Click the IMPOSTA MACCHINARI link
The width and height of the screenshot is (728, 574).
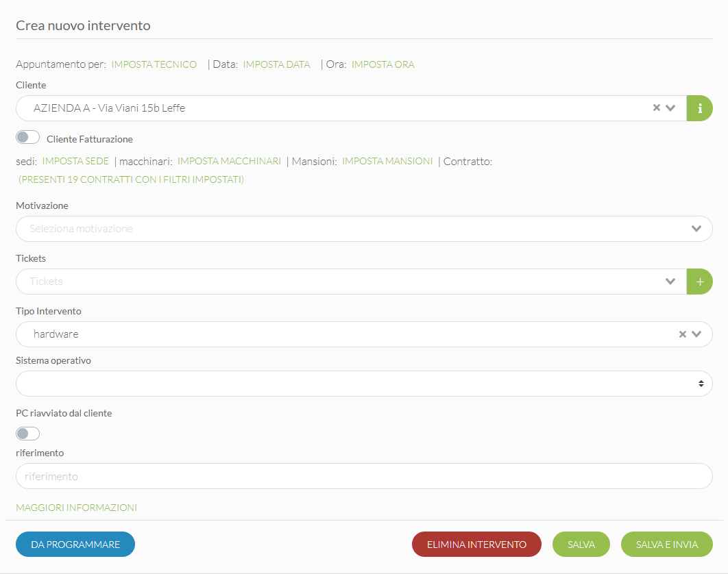tap(229, 161)
